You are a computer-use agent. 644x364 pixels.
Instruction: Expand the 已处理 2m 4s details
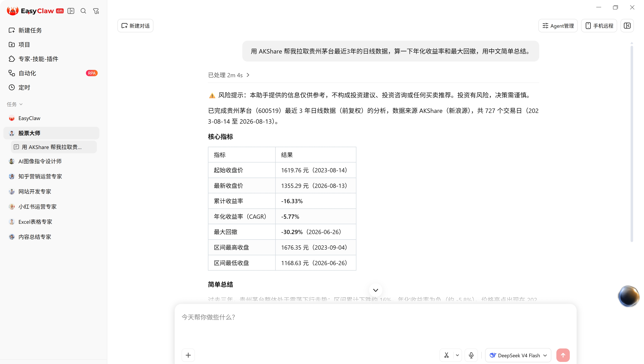tap(229, 75)
